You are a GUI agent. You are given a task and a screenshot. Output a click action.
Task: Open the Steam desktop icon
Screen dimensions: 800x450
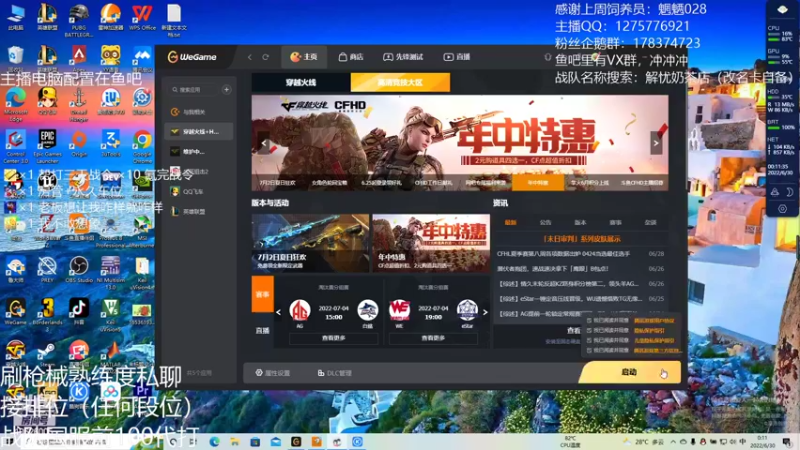[47, 353]
